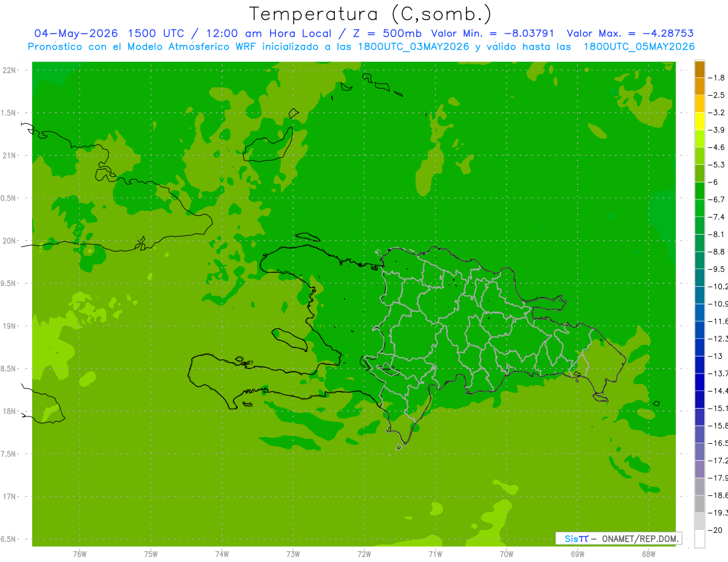Screen dimensions: 728x562
Task: Click the 18N latitude axis label
Action: point(10,411)
